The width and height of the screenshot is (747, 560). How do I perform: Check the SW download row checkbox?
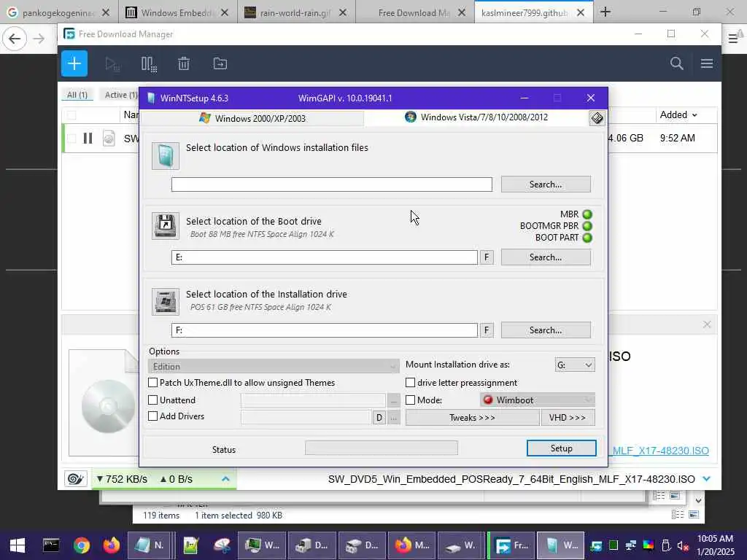tap(71, 138)
